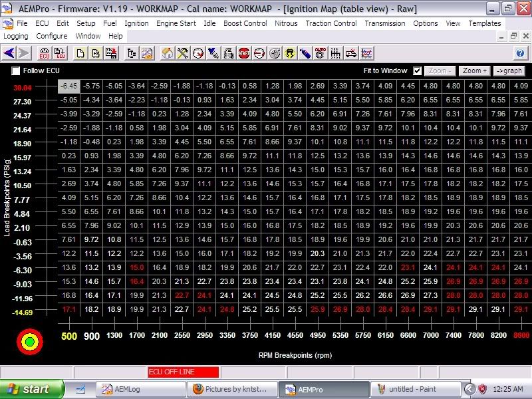Click the gauge dial toolbar icon

[x=198, y=53]
